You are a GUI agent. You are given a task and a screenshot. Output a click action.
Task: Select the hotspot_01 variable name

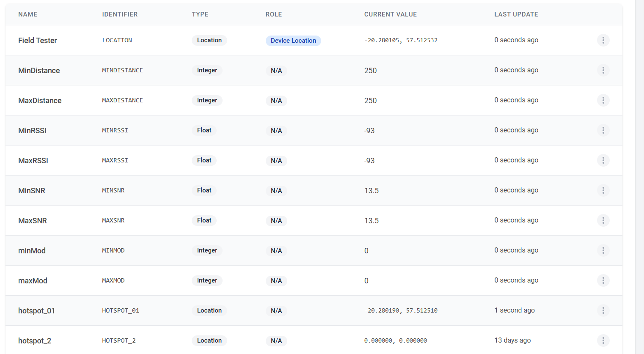36,311
